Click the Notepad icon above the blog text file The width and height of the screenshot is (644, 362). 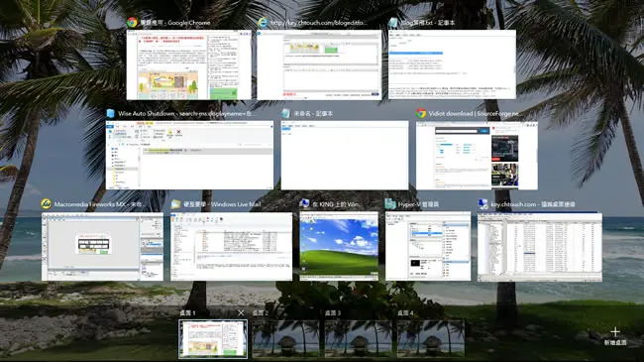pyautogui.click(x=393, y=23)
